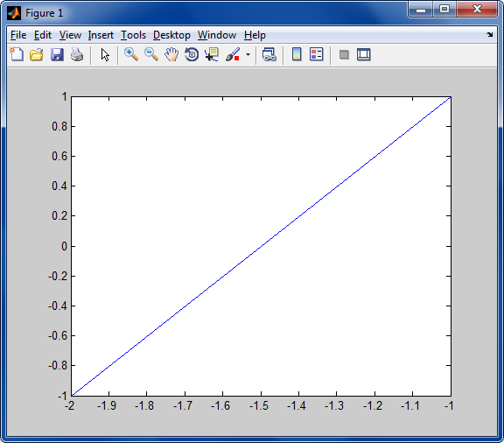
Task: Hide plot tools with the gray square icon
Action: [x=344, y=54]
